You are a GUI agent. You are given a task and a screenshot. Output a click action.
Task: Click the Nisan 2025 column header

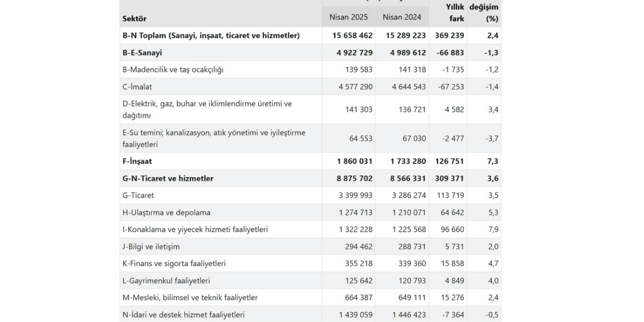(x=349, y=17)
